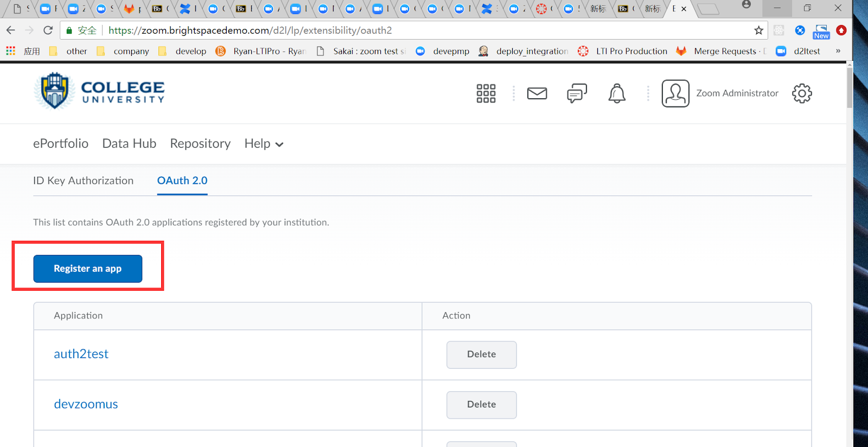
Task: Click the browser address bar URL
Action: point(250,30)
